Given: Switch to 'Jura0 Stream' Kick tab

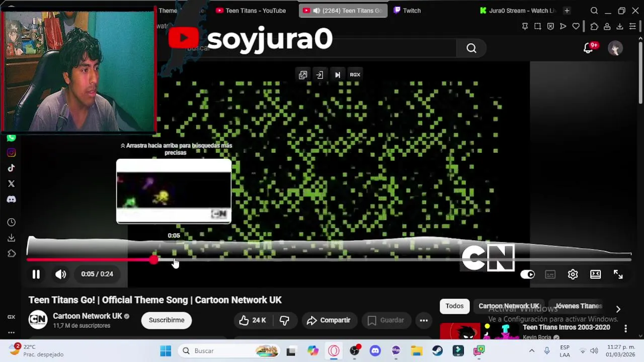Looking at the screenshot, I should pyautogui.click(x=518, y=11).
